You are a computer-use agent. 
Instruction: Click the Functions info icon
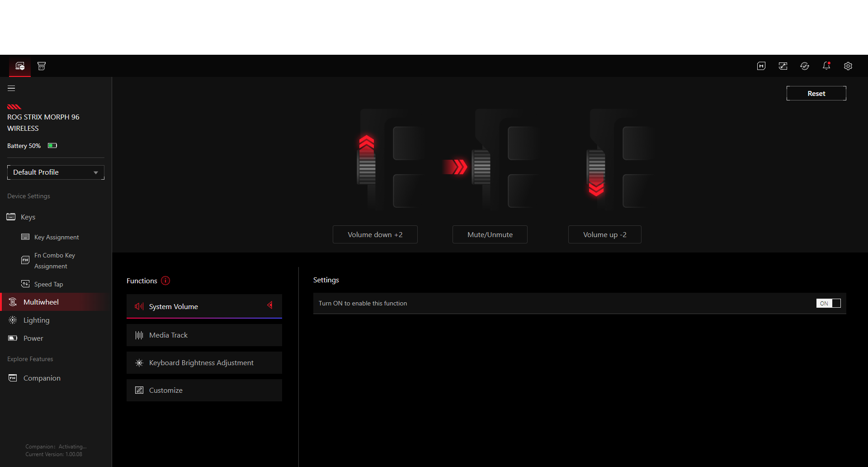165,281
